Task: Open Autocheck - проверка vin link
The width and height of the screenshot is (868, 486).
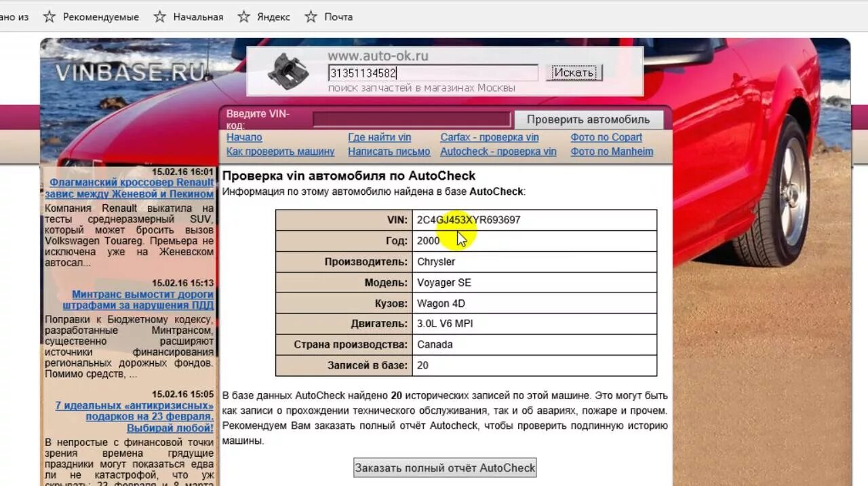Action: tap(498, 151)
